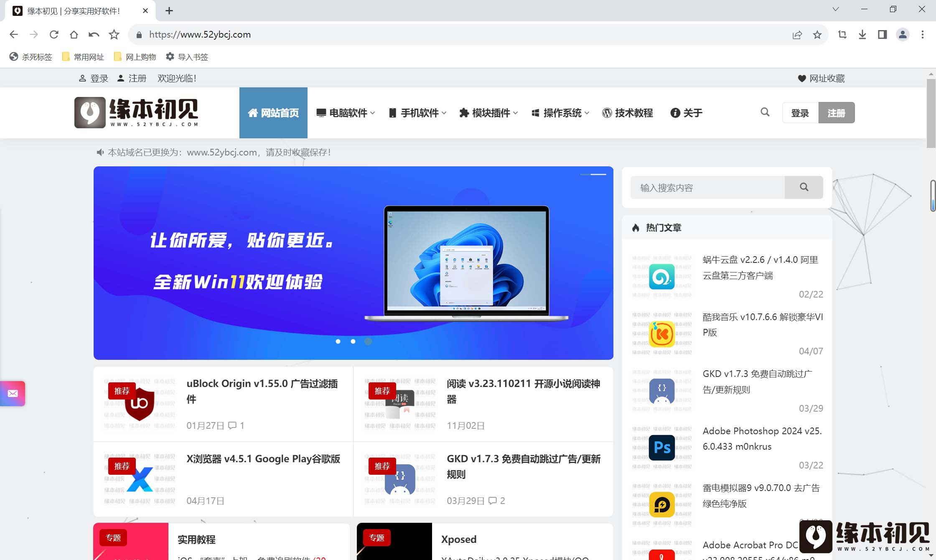Open the X浏览器 v4.5.1 article

263,459
